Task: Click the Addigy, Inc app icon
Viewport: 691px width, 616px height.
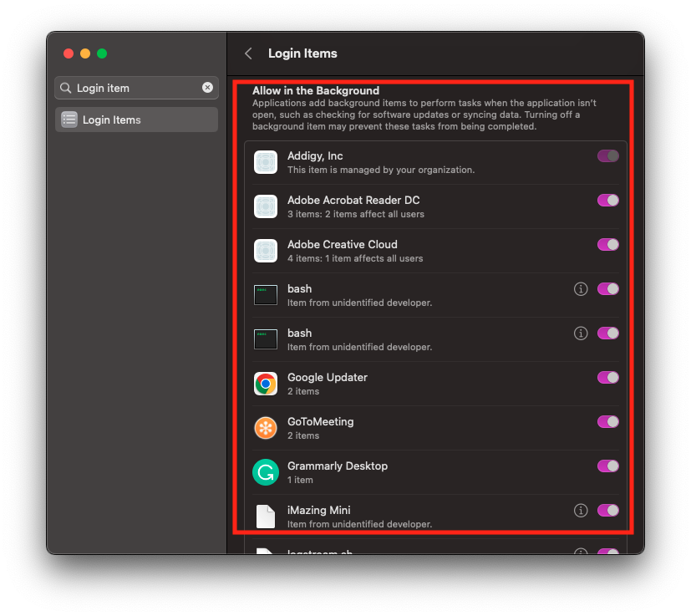Action: pyautogui.click(x=266, y=162)
